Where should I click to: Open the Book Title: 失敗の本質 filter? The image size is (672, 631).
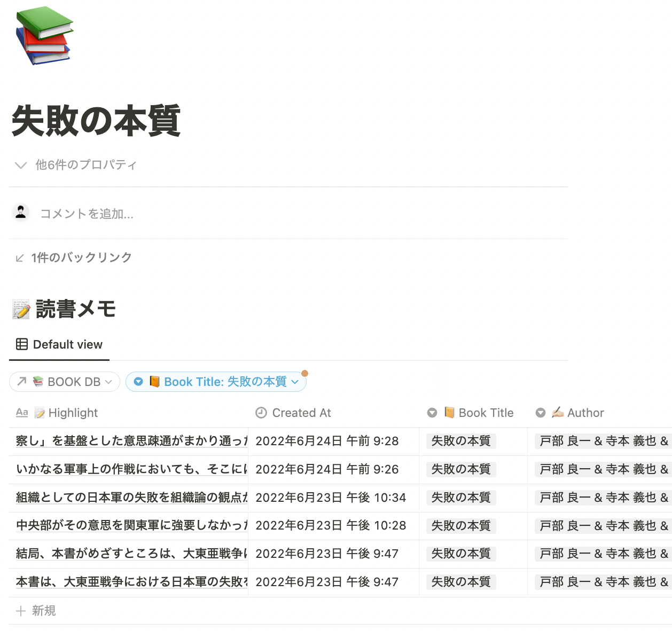point(216,382)
